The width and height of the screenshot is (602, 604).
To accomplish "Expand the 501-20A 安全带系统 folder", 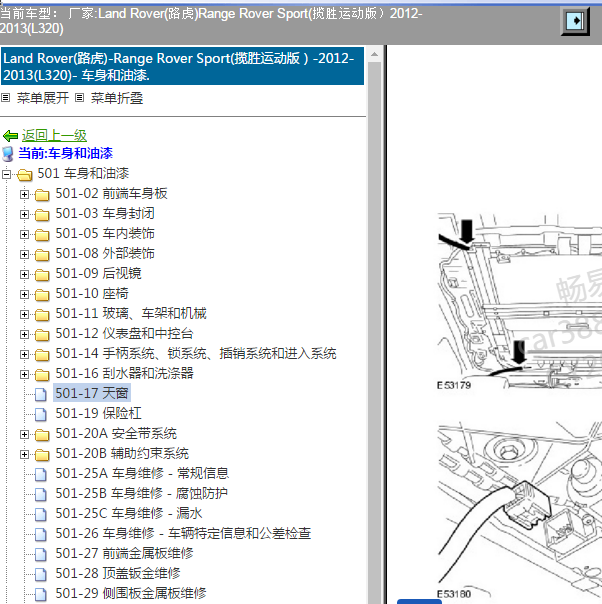I will pos(24,435).
